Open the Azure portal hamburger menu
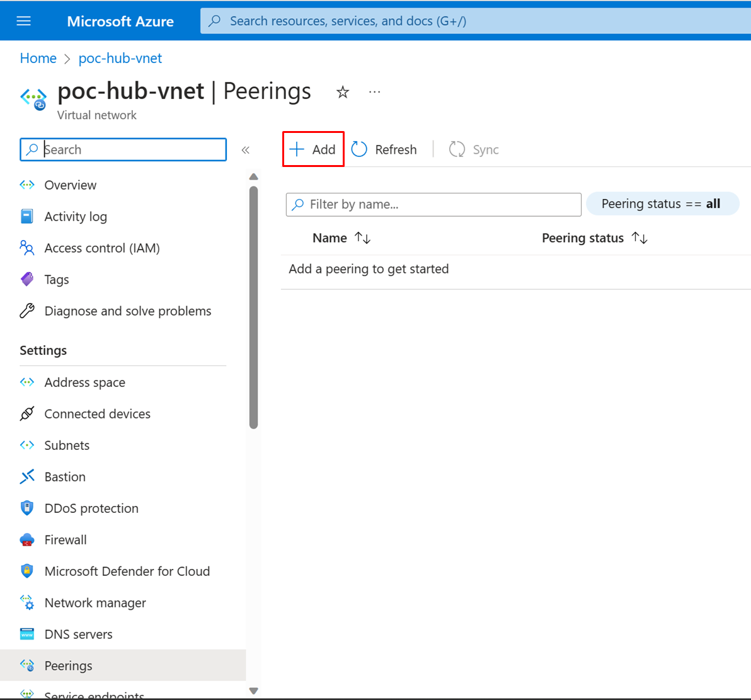751x700 pixels. tap(23, 21)
